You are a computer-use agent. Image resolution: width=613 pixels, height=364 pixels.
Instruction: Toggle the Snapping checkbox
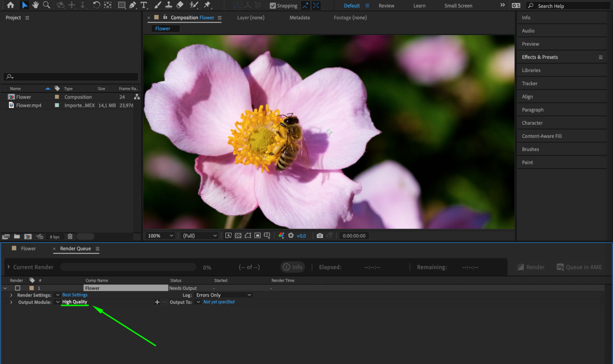pyautogui.click(x=273, y=6)
